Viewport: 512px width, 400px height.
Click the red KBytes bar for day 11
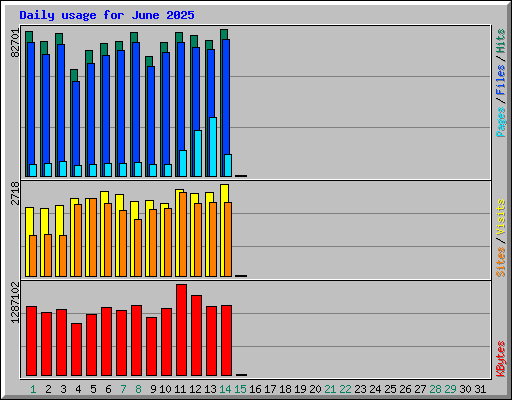point(181,330)
